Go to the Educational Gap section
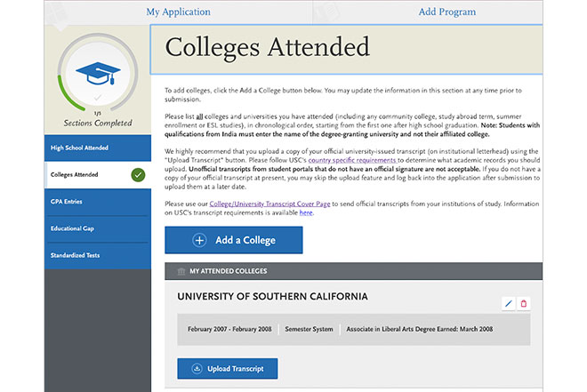 [x=72, y=229]
